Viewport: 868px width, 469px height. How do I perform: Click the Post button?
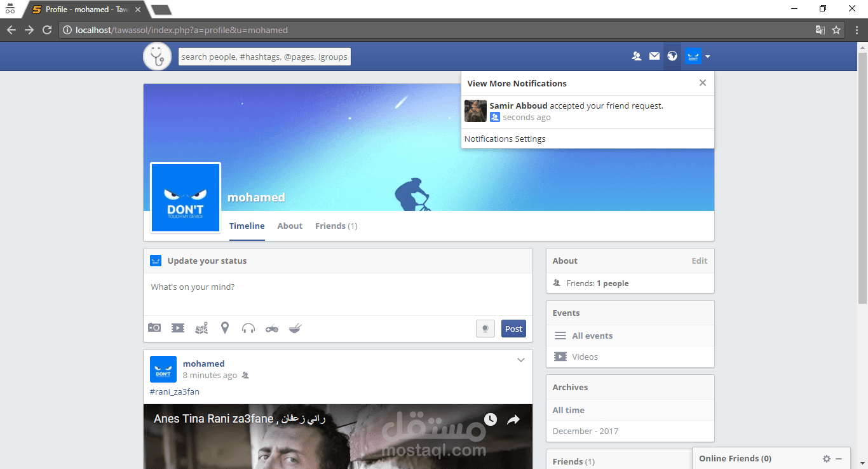(x=513, y=329)
